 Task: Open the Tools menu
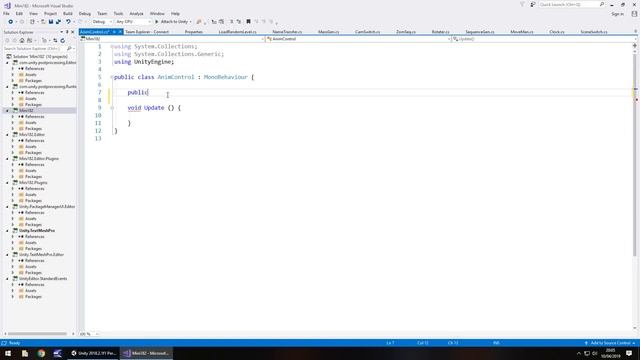(118, 13)
